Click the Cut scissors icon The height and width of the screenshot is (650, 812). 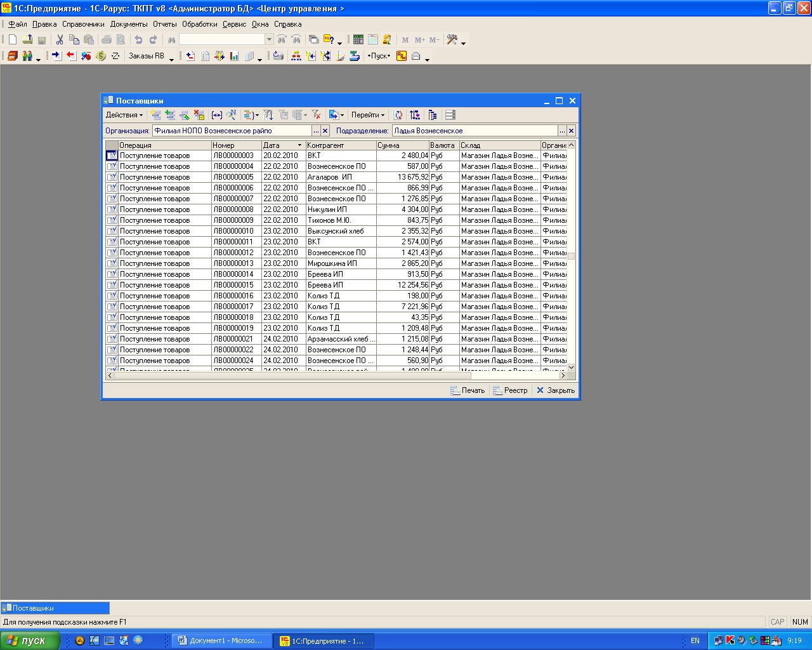60,39
